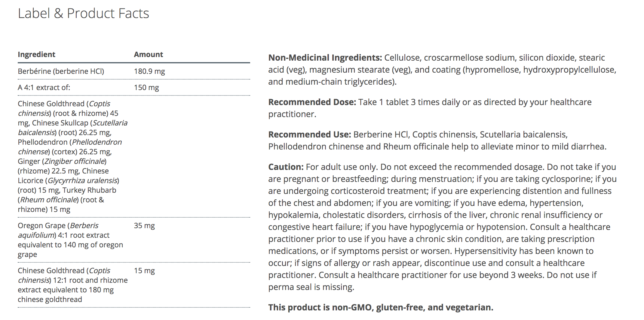Click the italic "Glycyrrhiza uralensis" text
644x320 pixels.
coord(82,181)
